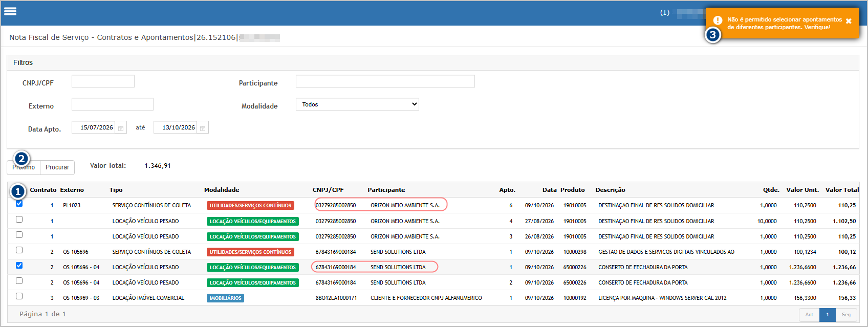
Task: Open calendar picker for end date 13/10/2026
Action: [x=203, y=128]
